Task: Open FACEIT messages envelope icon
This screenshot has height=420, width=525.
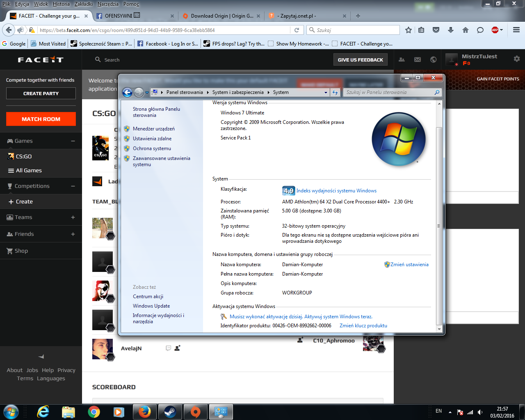Action: [417, 59]
